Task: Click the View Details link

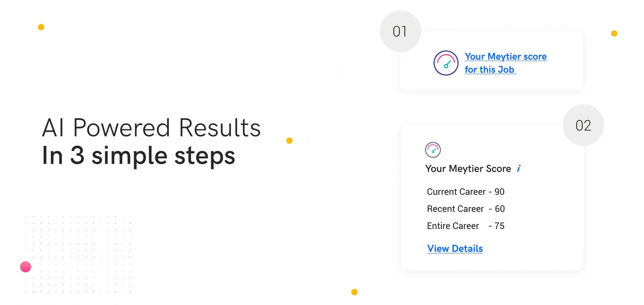Action: tap(455, 248)
